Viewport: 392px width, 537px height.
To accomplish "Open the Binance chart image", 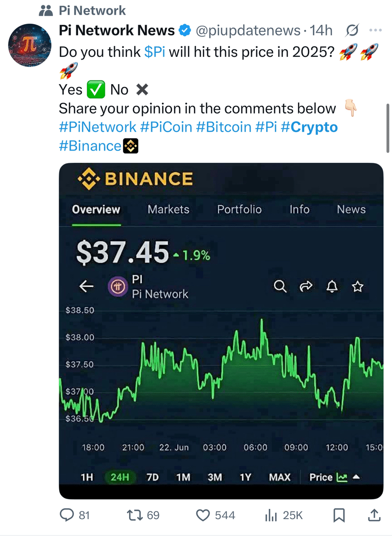I will point(221,331).
